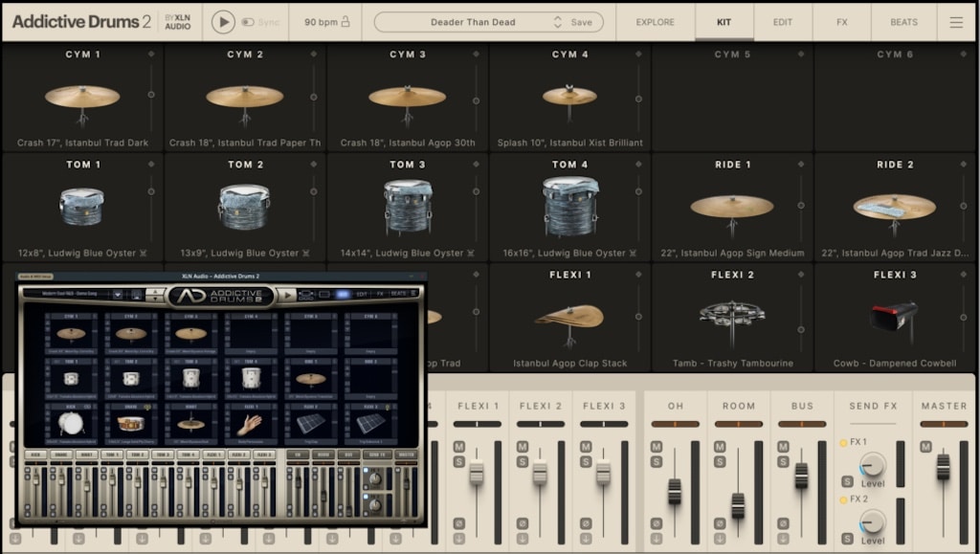
Task: Select the Clap Stack image in FLEXI 1
Action: coord(569,324)
